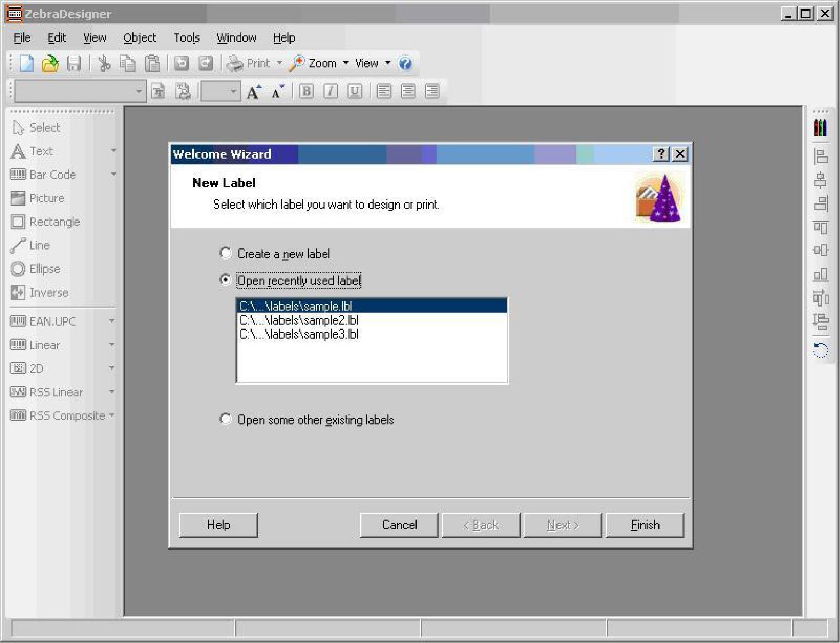
Task: Select C:\...\labels\sample.lbl in list
Action: point(372,306)
